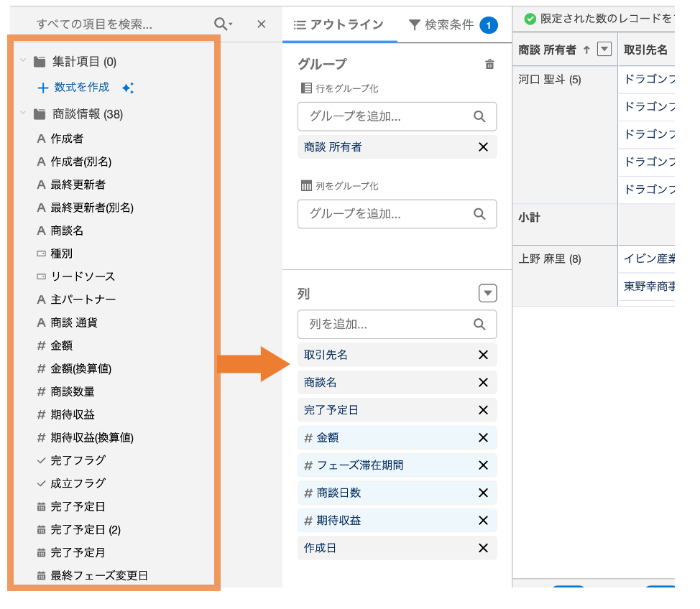Click the sparkle icon next to 数式を作成
This screenshot has height=609, width=700.
[x=128, y=88]
